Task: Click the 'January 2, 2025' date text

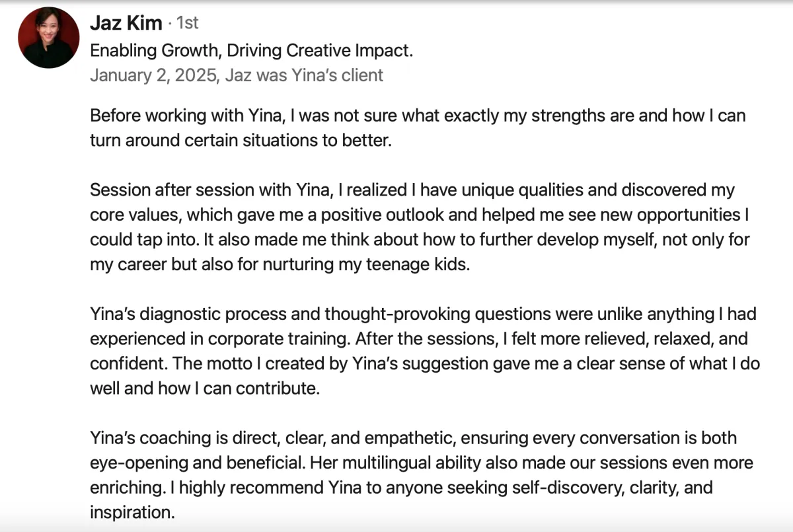Action: (153, 75)
